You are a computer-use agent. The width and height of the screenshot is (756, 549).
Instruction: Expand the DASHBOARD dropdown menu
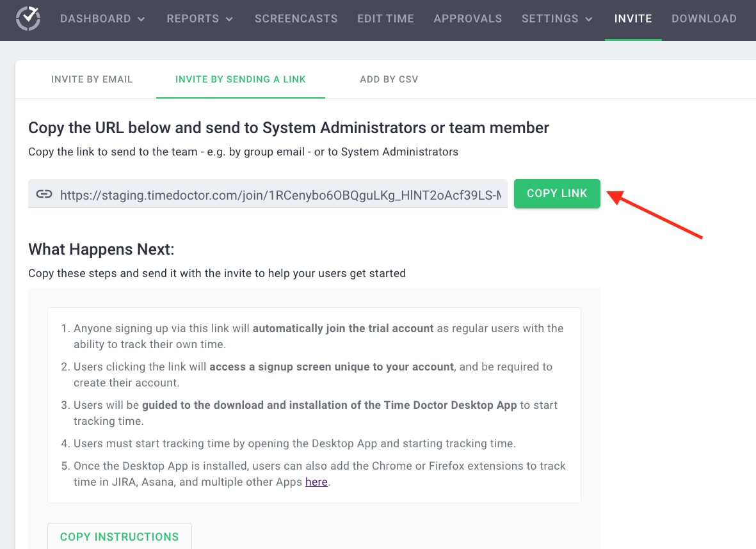(x=102, y=19)
